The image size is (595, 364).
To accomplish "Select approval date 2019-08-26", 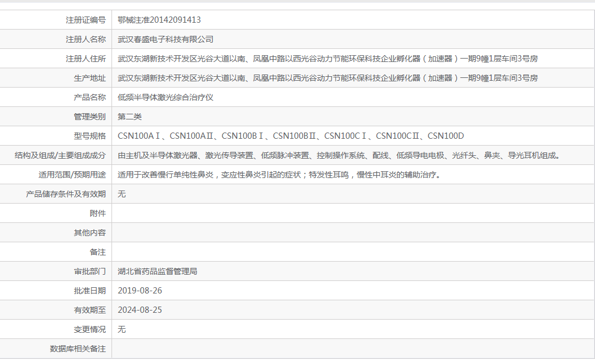I will coord(139,291).
